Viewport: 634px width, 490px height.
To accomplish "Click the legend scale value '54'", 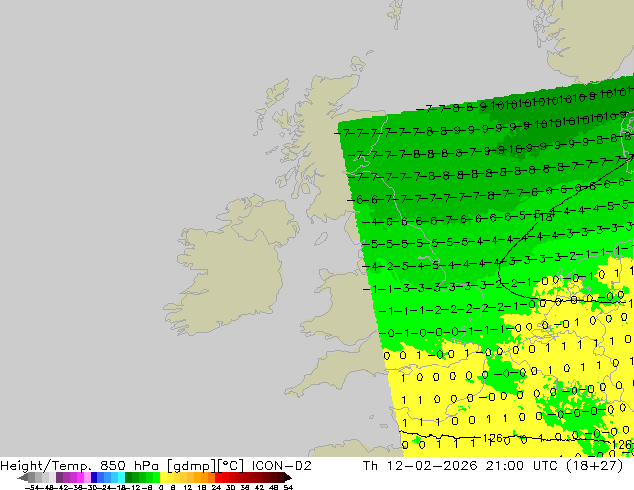I will coord(288,487).
